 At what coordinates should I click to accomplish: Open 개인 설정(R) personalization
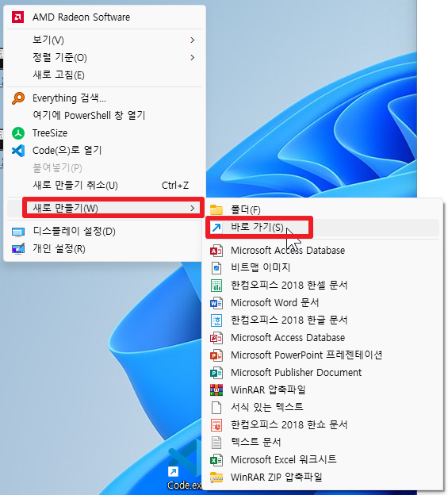[105, 249]
